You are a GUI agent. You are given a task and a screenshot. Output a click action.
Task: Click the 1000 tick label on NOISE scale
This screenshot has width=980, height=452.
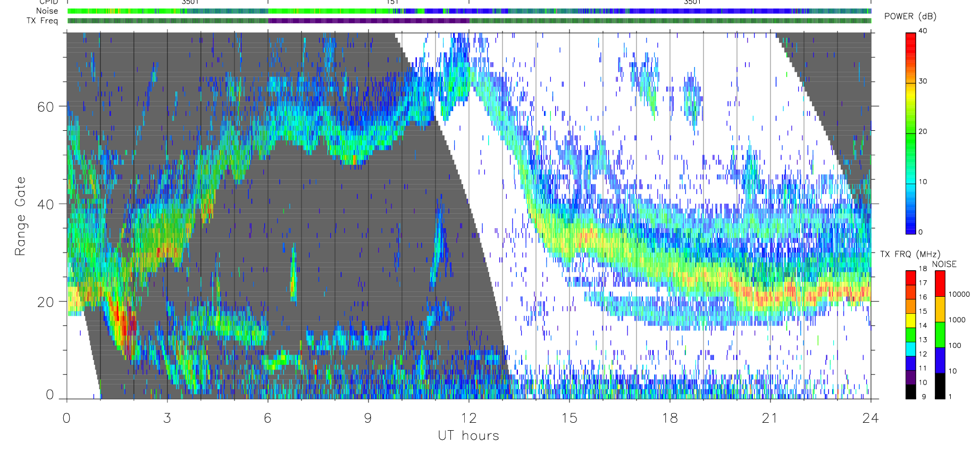coord(957,320)
